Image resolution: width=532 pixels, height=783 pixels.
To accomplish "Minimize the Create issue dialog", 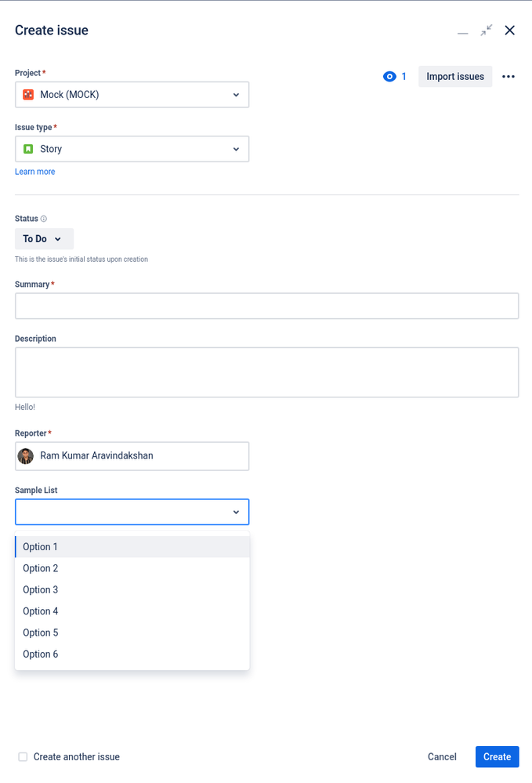I will [462, 31].
